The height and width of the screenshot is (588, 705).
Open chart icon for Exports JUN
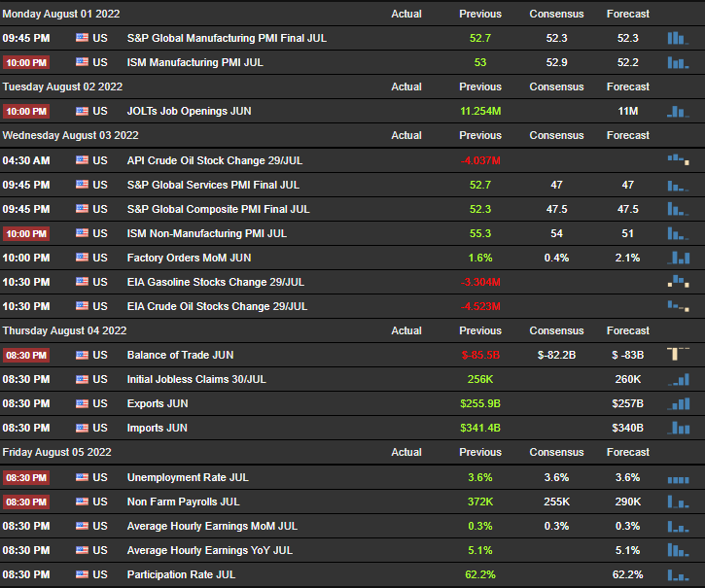click(x=678, y=403)
